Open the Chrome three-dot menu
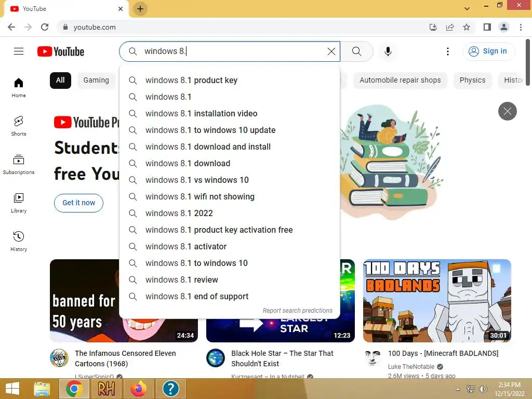532x399 pixels. coord(521,27)
